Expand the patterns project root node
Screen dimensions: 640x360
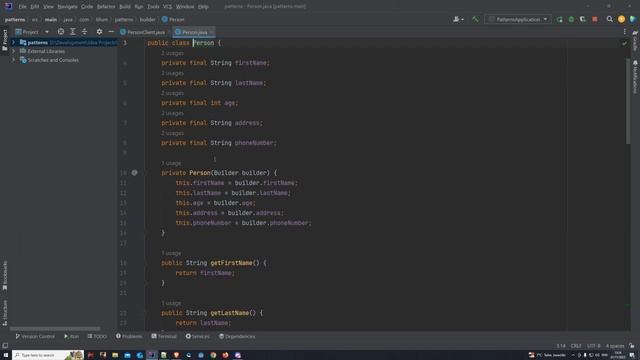13,42
